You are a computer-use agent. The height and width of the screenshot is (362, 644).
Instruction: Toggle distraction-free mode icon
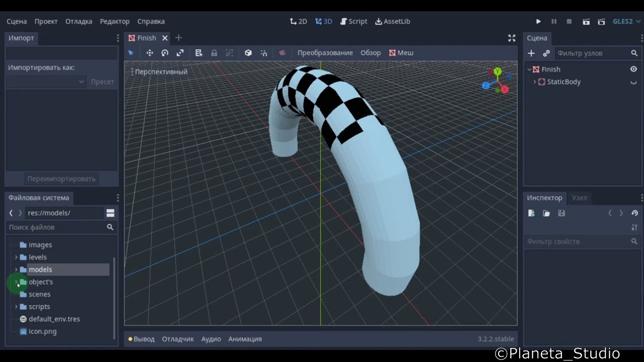(512, 38)
